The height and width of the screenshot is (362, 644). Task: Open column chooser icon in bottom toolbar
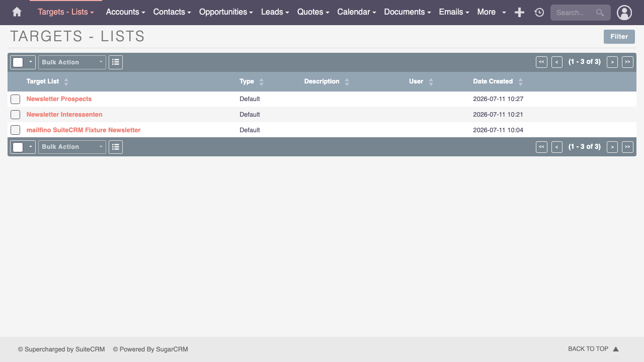(x=116, y=147)
